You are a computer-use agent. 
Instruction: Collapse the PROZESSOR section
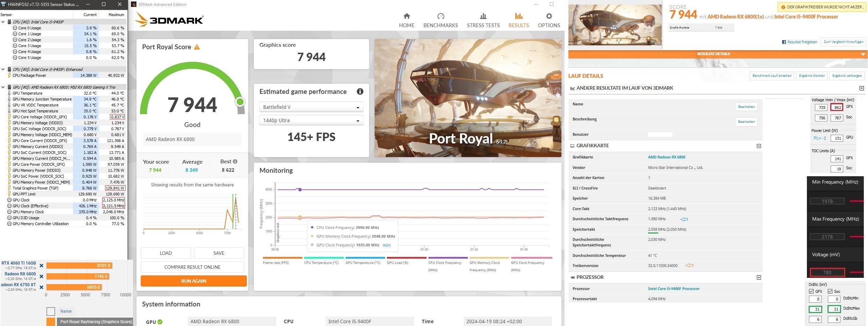pyautogui.click(x=759, y=277)
